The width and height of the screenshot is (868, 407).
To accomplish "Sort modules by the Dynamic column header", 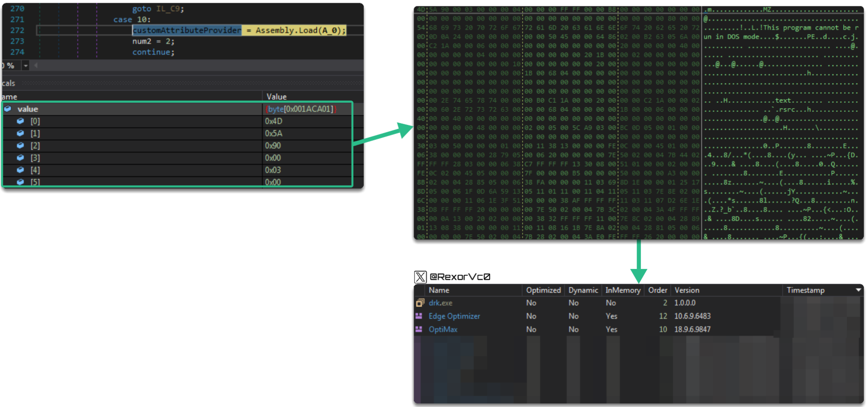I will [583, 290].
